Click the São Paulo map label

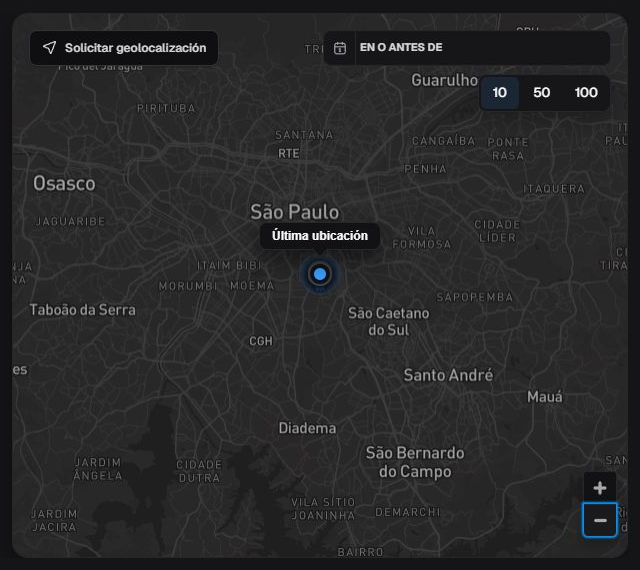295,212
